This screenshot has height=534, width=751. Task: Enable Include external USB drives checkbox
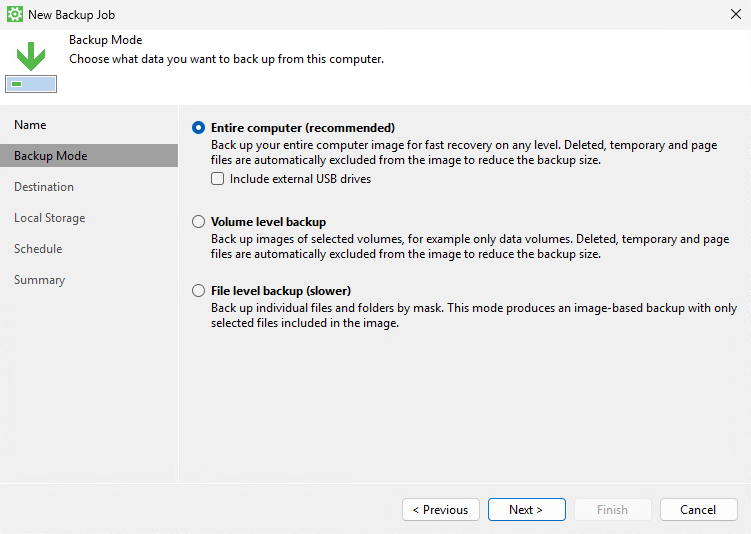point(217,179)
